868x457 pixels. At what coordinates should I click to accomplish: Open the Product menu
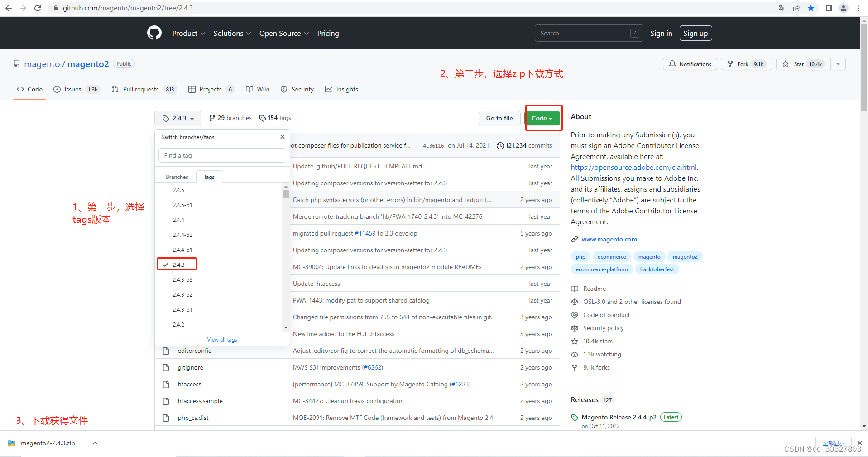point(189,33)
